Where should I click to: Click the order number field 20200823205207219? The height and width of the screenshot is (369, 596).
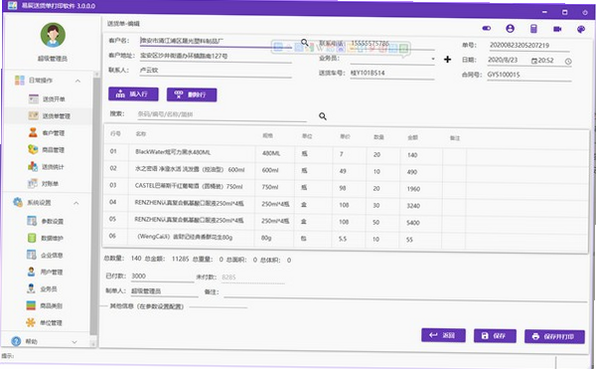click(529, 45)
